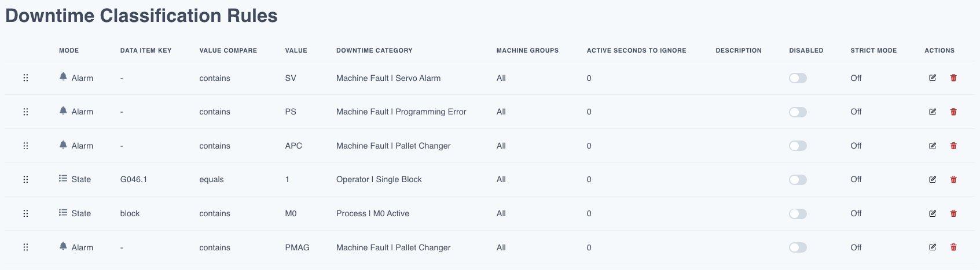This screenshot has height=270, width=980.
Task: Click the red trash icon on the PMAG rule
Action: point(953,247)
